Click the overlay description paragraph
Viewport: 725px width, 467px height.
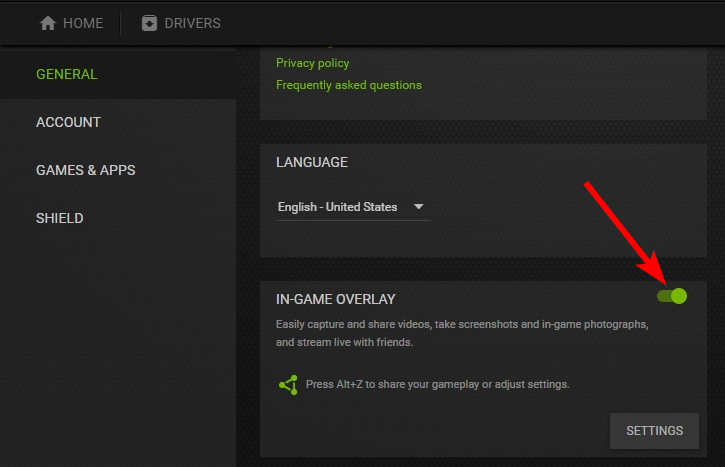462,333
